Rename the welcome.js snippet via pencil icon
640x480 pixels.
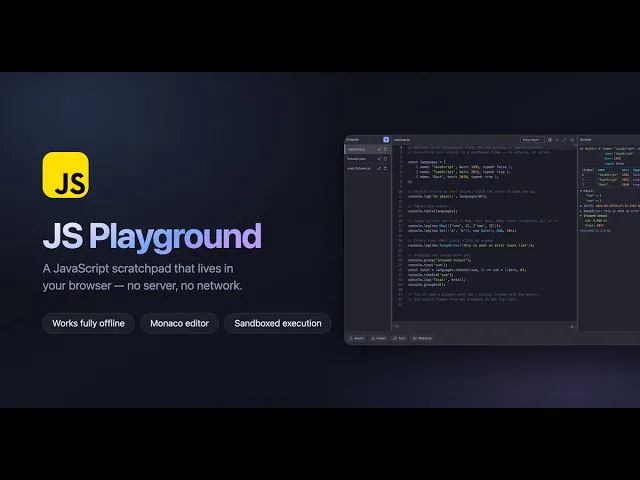379,149
